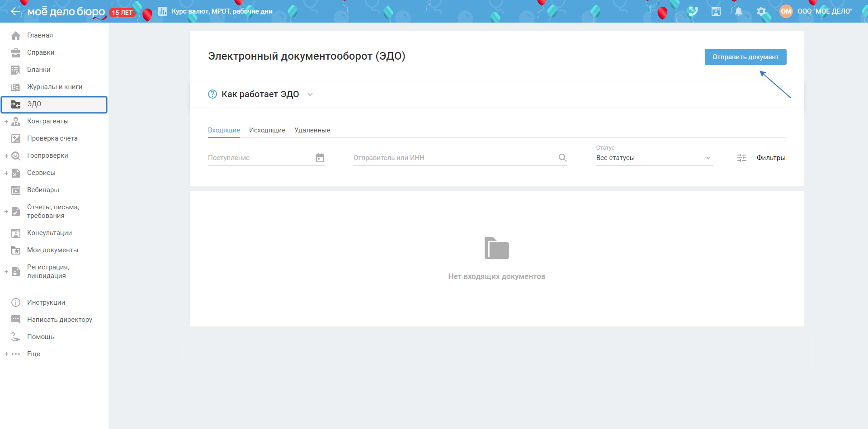Expand the Еще menu plus
Image resolution: width=868 pixels, height=429 pixels.
tap(6, 354)
